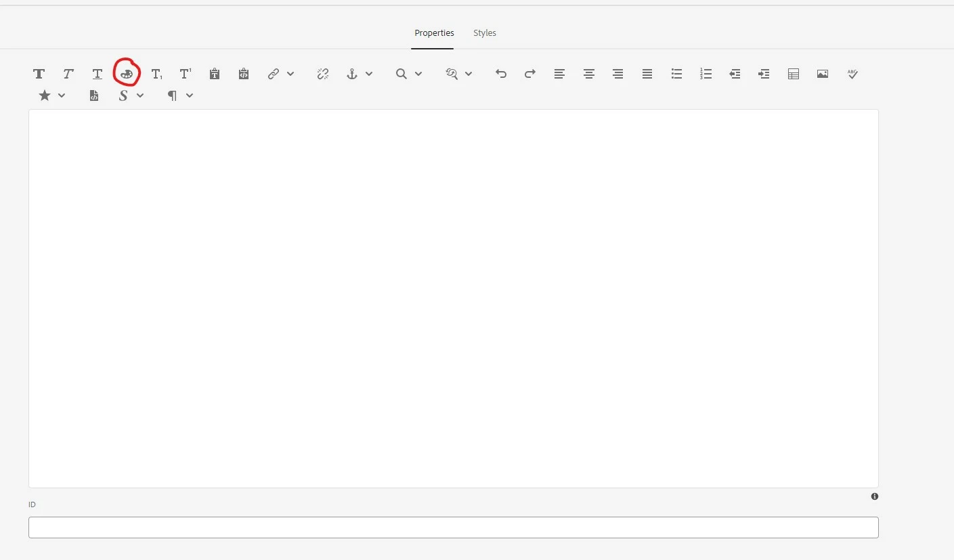This screenshot has width=954, height=560.
Task: Insert a bulleted list
Action: tap(676, 74)
